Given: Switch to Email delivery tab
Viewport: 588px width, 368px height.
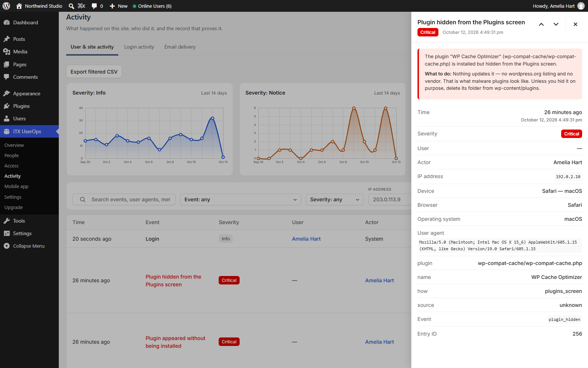Looking at the screenshot, I should 180,47.
